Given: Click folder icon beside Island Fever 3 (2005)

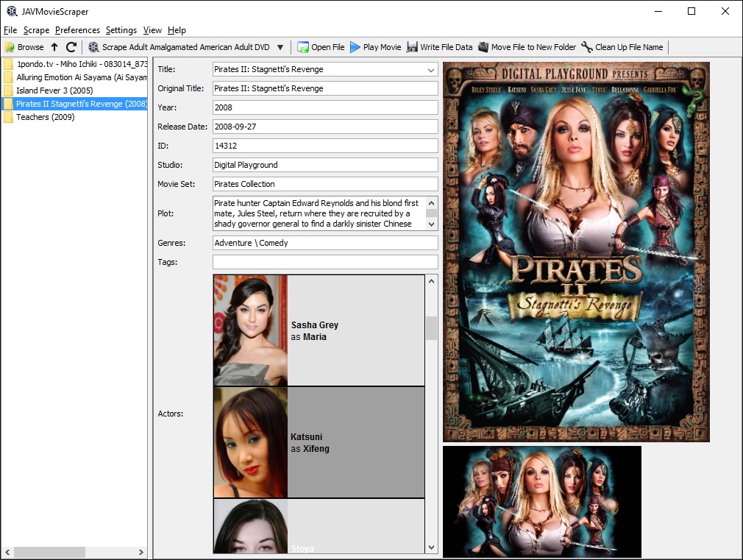Looking at the screenshot, I should click(x=8, y=90).
